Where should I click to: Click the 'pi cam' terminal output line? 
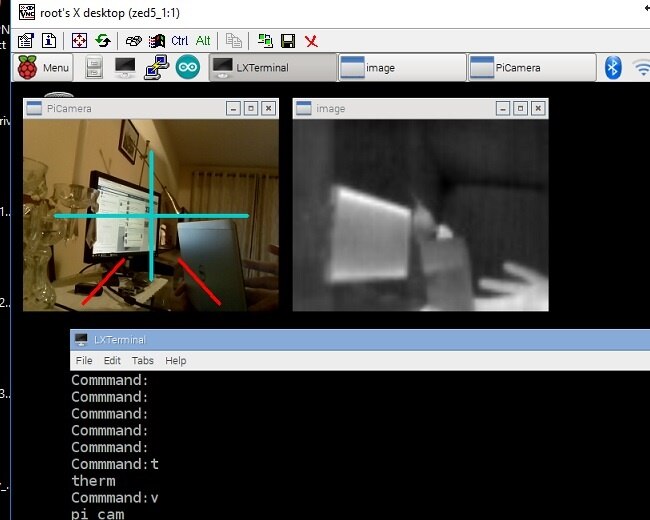tap(98, 514)
